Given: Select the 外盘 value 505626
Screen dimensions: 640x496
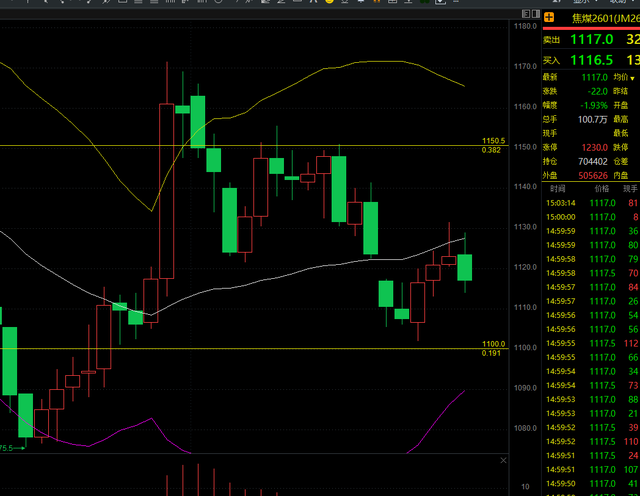Looking at the screenshot, I should [x=593, y=176].
